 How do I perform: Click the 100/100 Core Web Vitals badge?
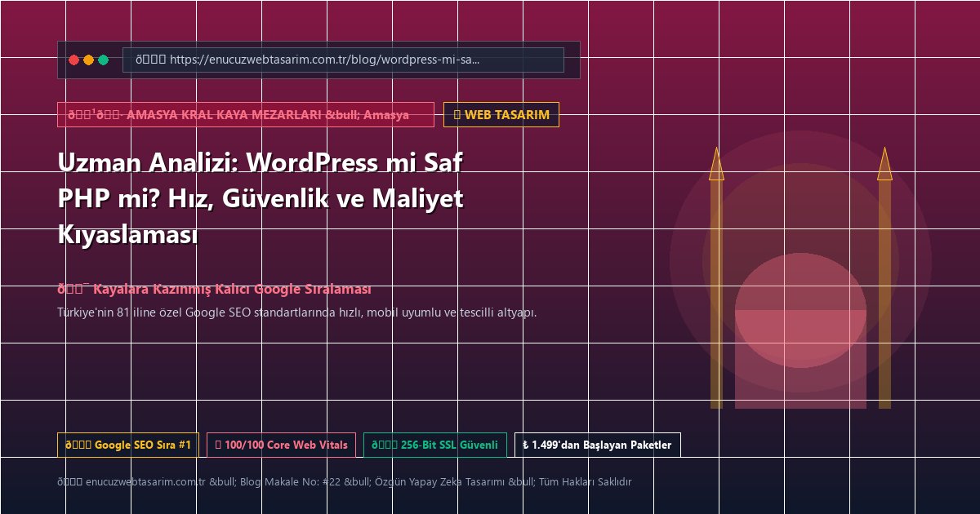click(x=281, y=445)
